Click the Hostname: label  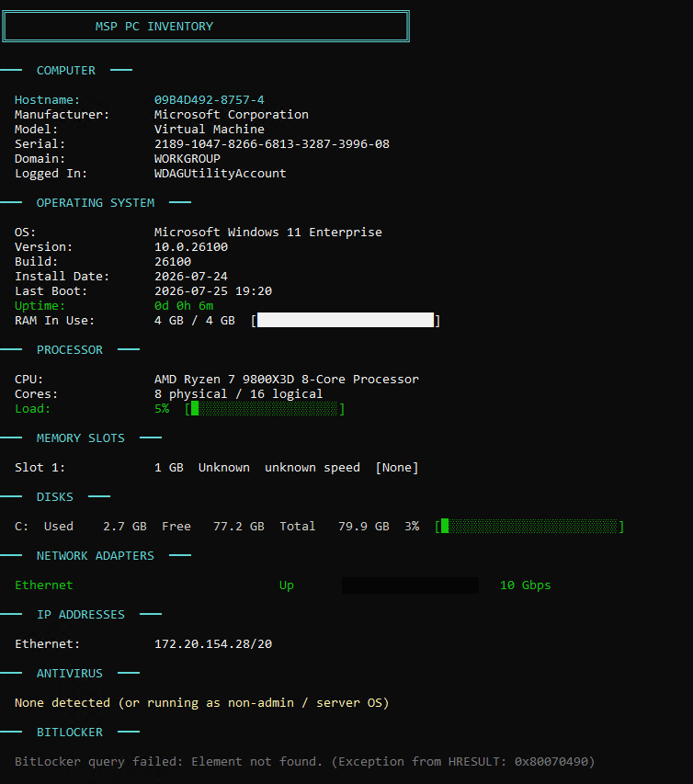(x=47, y=100)
